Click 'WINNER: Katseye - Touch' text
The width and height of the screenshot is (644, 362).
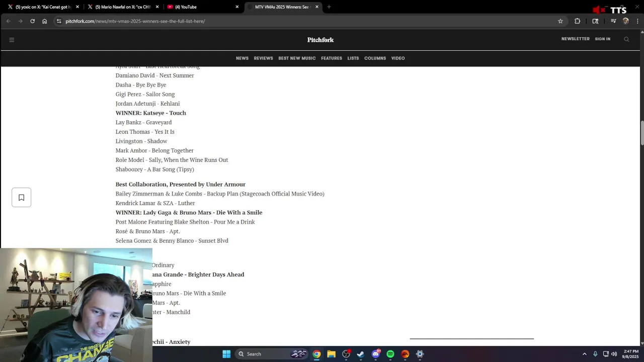(x=151, y=113)
